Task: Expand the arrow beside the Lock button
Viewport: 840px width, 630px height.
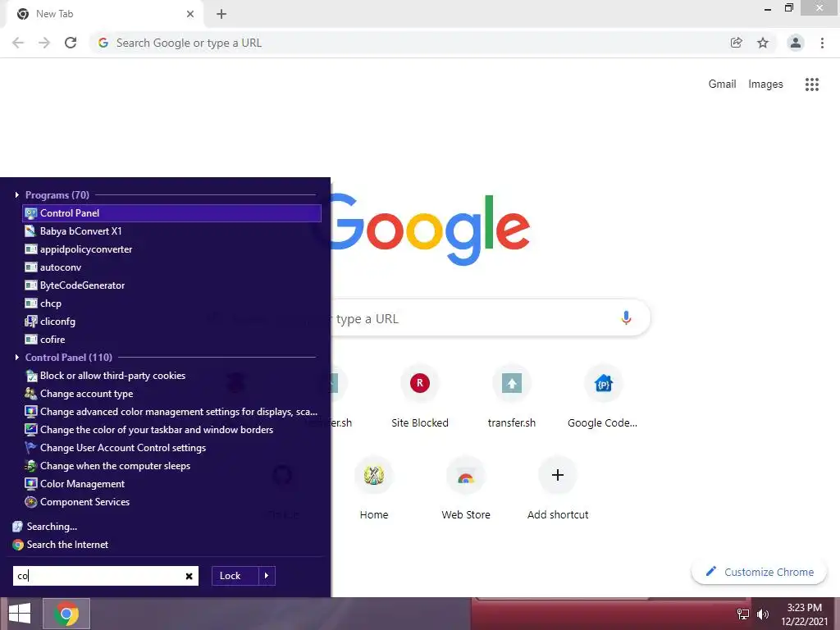Action: 267,576
